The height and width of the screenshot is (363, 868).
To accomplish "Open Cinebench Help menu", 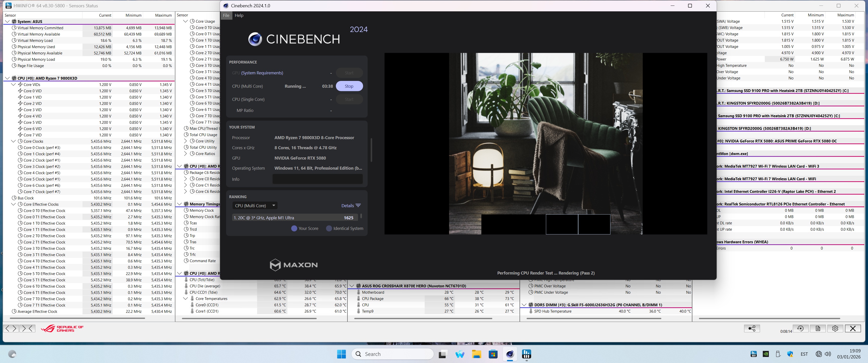I will pyautogui.click(x=239, y=15).
